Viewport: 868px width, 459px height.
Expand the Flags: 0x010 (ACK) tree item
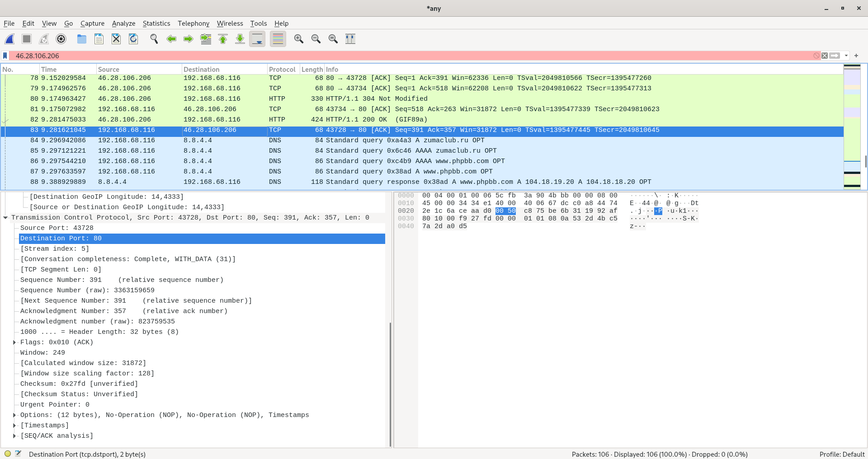[14, 342]
